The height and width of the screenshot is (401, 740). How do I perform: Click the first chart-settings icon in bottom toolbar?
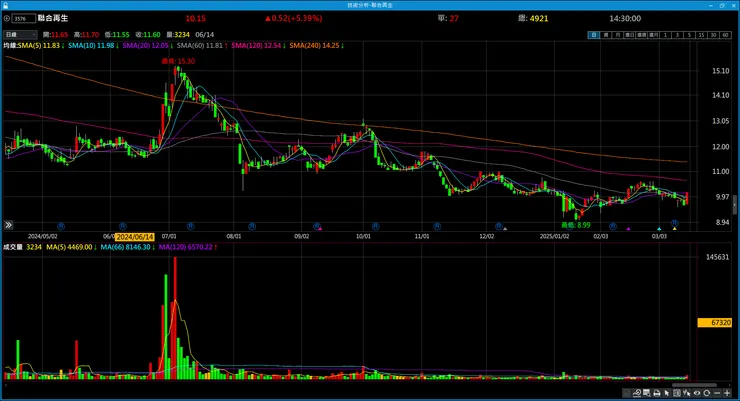(x=627, y=393)
